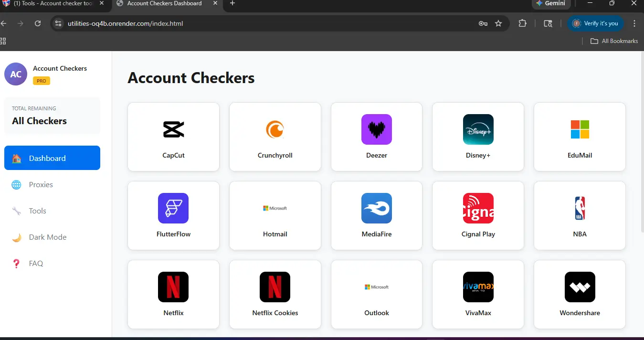Open the Netflix checker icon
Screen dimensions: 644x340
coord(173,287)
